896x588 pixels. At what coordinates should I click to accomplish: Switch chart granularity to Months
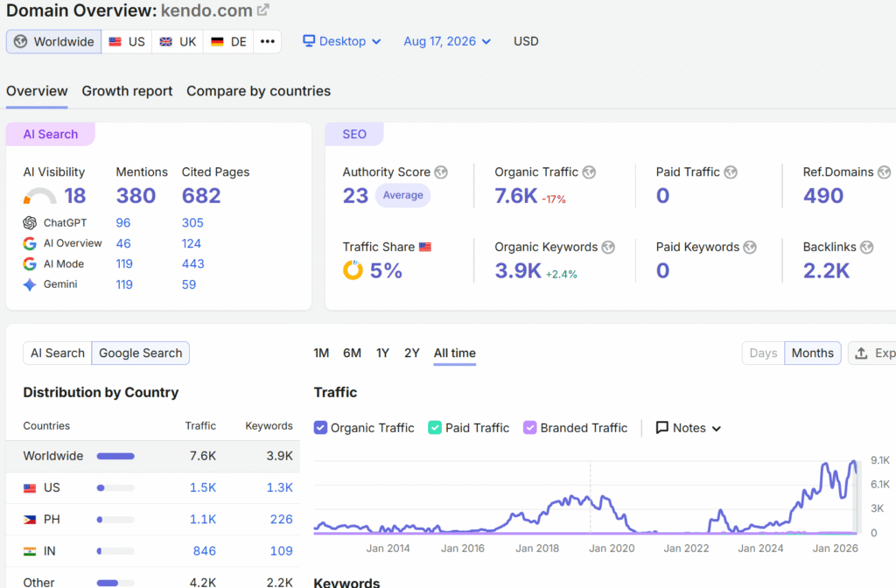pos(813,353)
